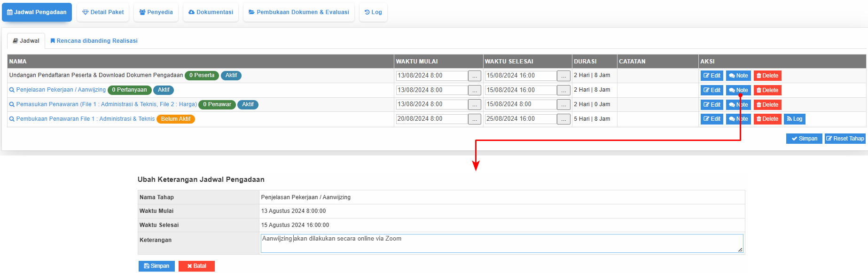This screenshot has width=868, height=273.
Task: Open the Penyedia tab
Action: (x=156, y=12)
